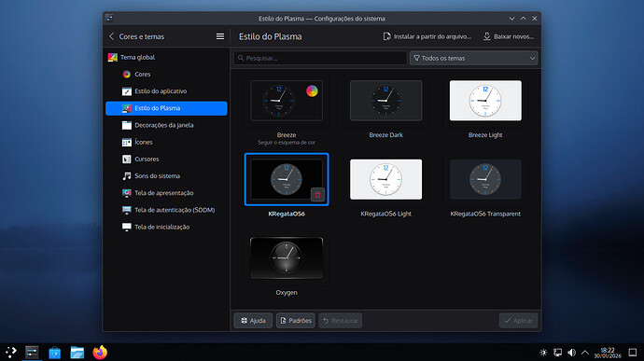This screenshot has height=361, width=644.
Task: Click Baixar novos button
Action: point(509,36)
